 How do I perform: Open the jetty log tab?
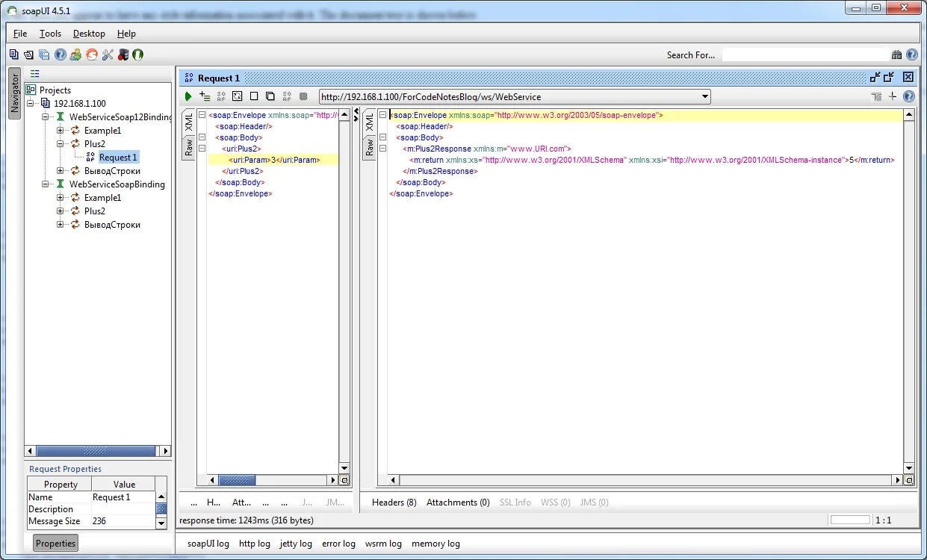296,544
